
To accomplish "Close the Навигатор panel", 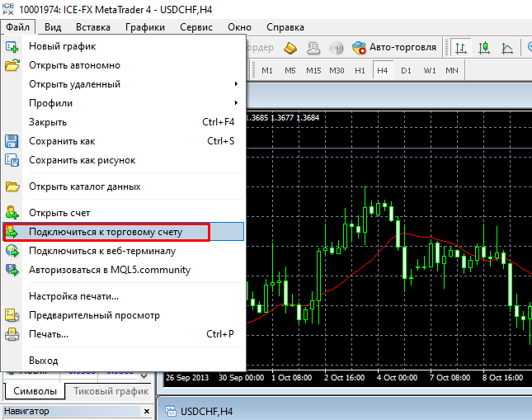I will [147, 412].
